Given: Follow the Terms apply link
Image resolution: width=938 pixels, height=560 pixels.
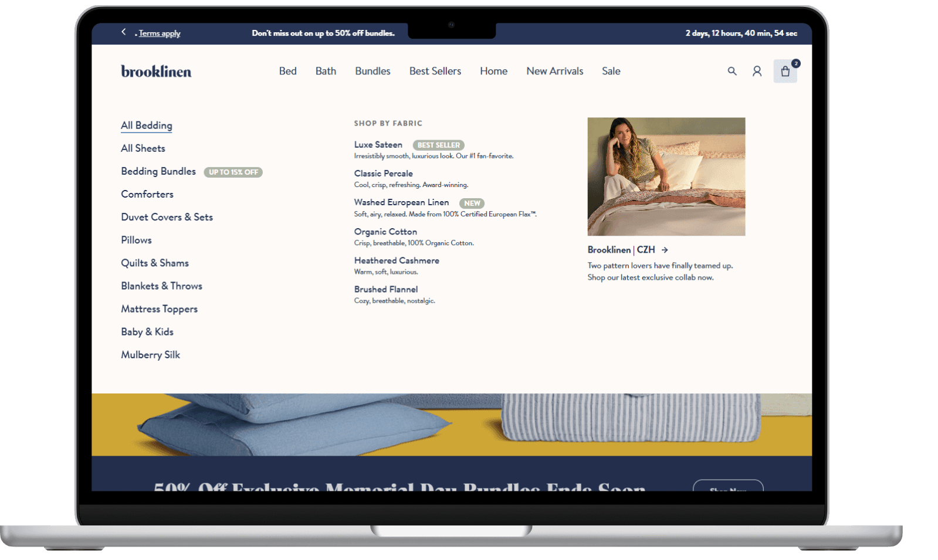Looking at the screenshot, I should (x=160, y=33).
